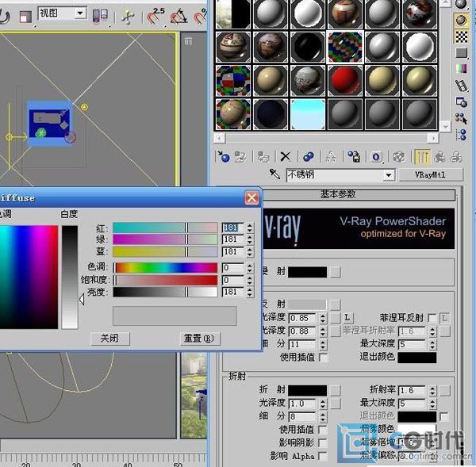Screen dimensions: 476x467
Task: Click the Get Material icon
Action: tap(224, 157)
